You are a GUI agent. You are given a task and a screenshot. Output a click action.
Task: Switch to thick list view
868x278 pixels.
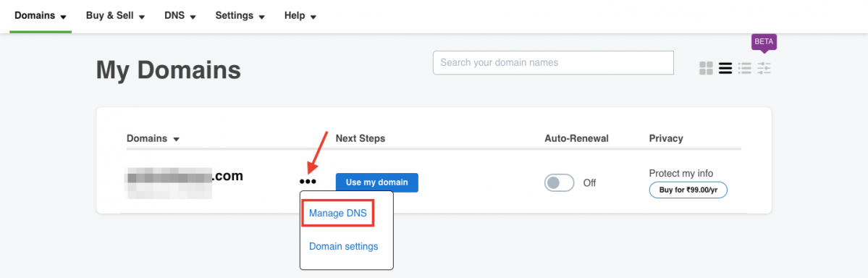[725, 68]
